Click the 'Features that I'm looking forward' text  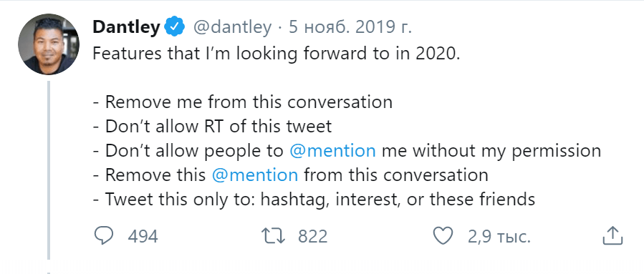(x=215, y=54)
